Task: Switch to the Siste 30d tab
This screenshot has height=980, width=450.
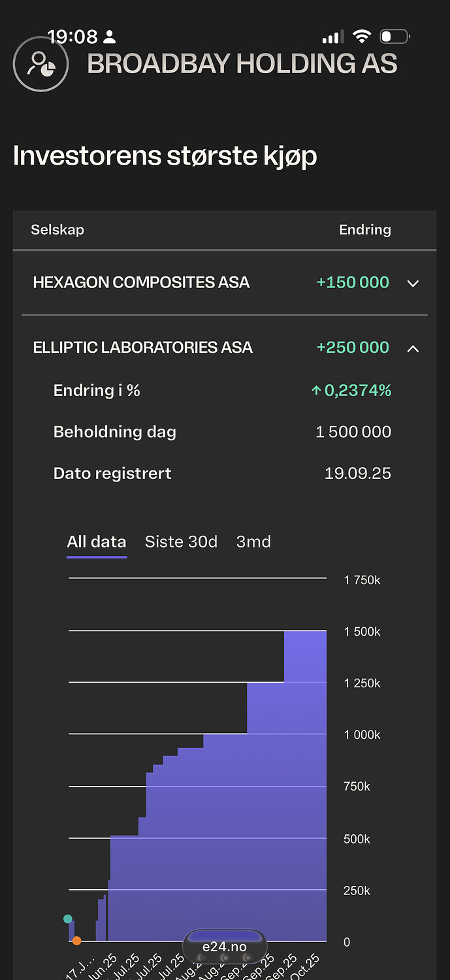Action: point(181,542)
